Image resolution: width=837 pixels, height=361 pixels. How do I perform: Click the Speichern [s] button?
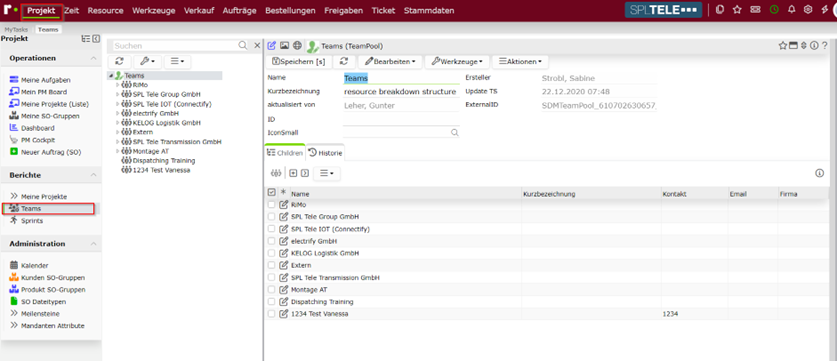click(x=298, y=62)
